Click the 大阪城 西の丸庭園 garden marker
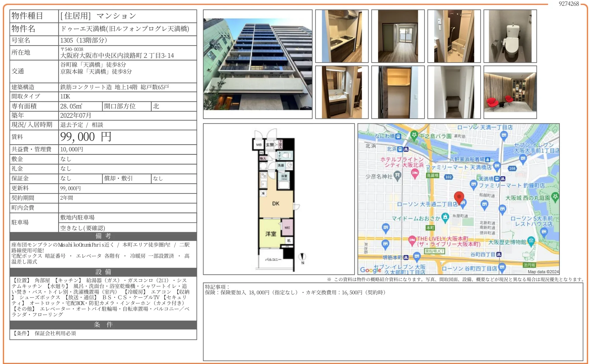The height and width of the screenshot is (364, 592). (x=555, y=197)
